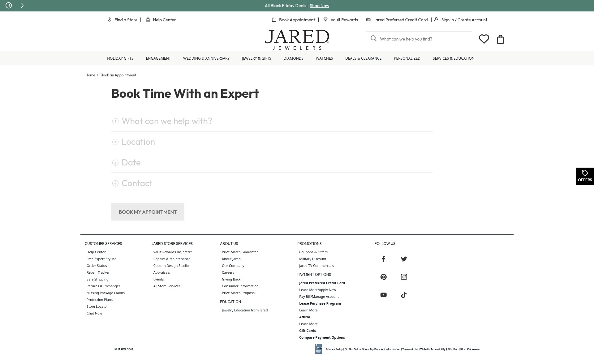Open the Jewelry & Gifts menu
The width and height of the screenshot is (594, 364).
pos(256,58)
